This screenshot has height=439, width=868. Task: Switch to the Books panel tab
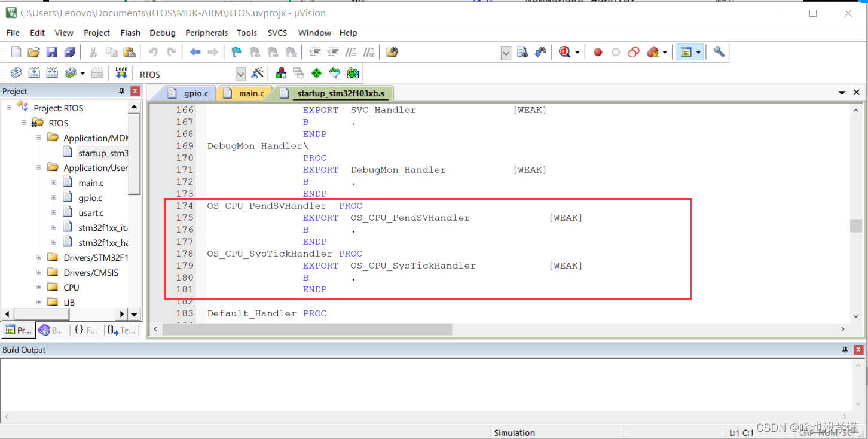click(51, 330)
